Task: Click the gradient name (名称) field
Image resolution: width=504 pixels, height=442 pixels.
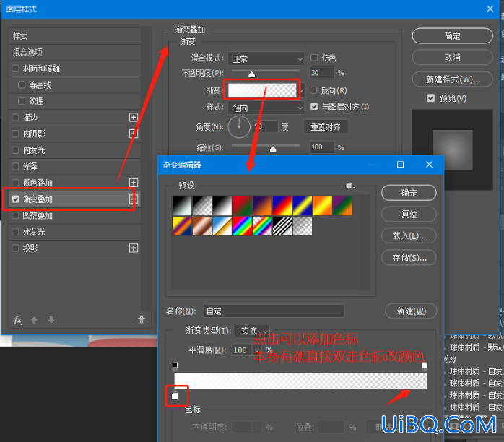Action: tap(274, 311)
